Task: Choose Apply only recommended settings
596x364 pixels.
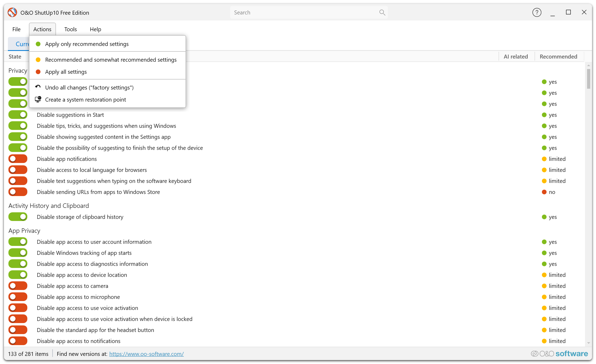Action: coord(107,44)
